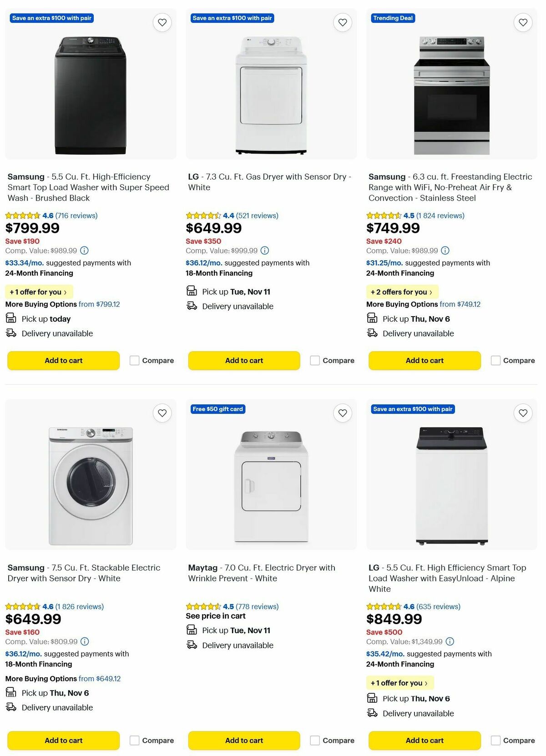Screen dimensions: 546x756
Task: Expand '+ 1 offer for you' under the Samsung washer
Action: (39, 292)
